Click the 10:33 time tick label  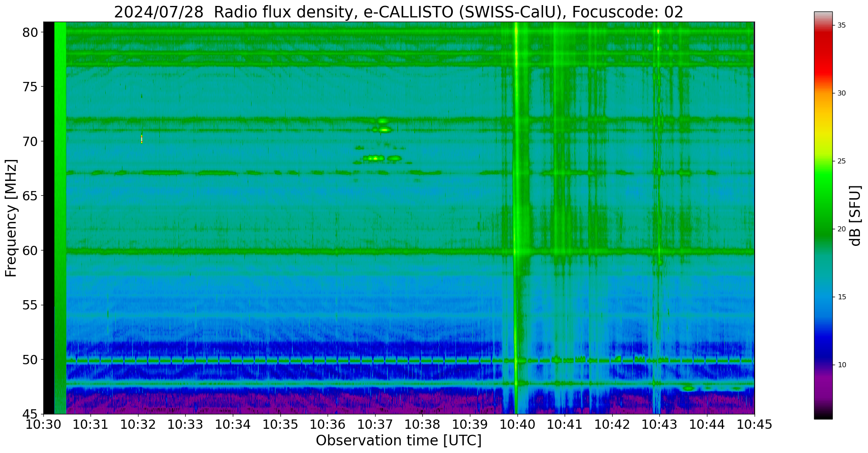tap(186, 425)
